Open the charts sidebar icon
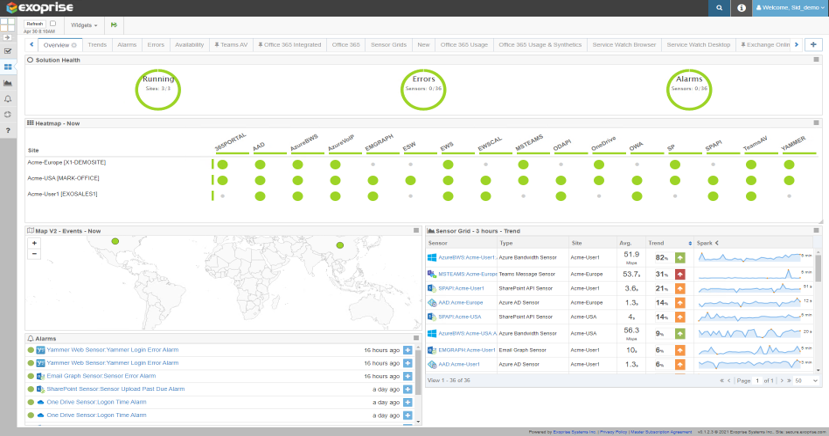This screenshot has height=436, width=829. [x=8, y=83]
